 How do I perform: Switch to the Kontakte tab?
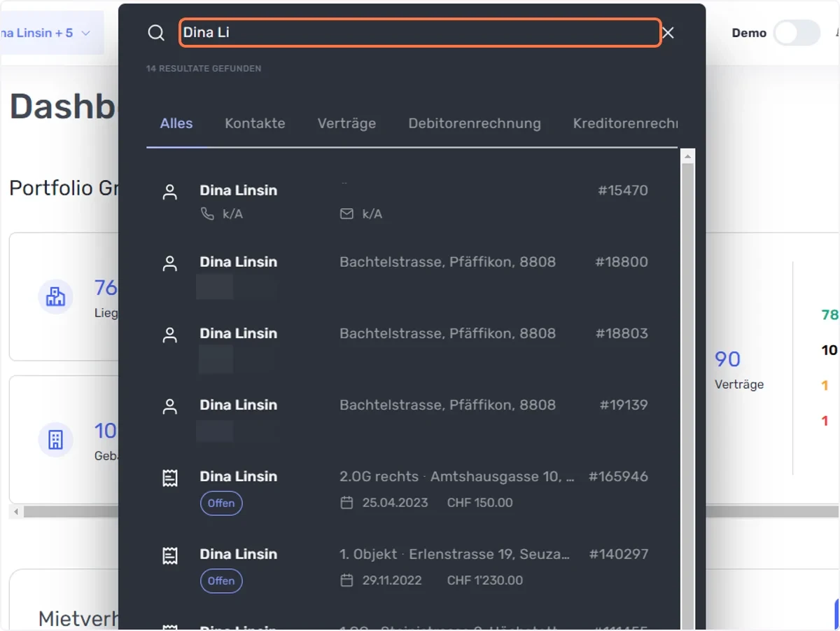[x=255, y=123]
